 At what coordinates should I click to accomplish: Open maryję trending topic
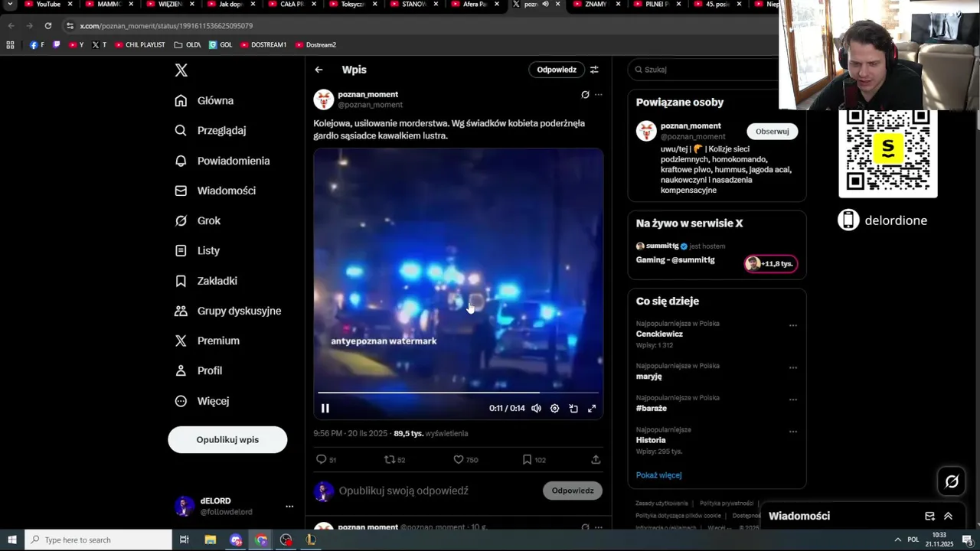pyautogui.click(x=648, y=377)
